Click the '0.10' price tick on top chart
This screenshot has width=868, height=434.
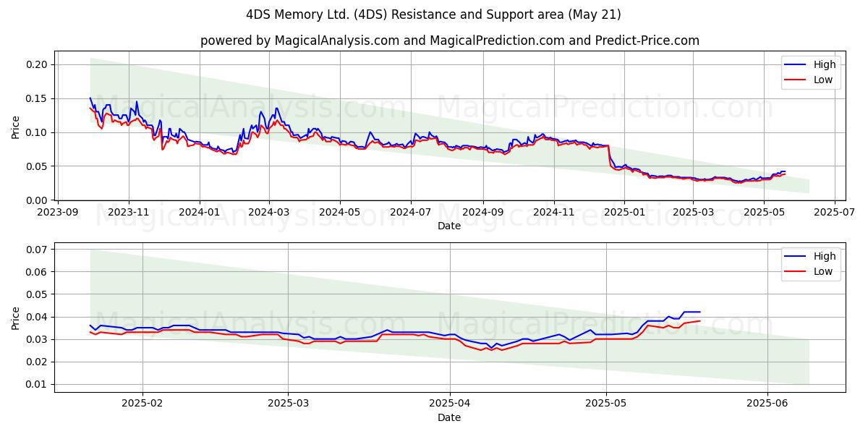tap(38, 132)
